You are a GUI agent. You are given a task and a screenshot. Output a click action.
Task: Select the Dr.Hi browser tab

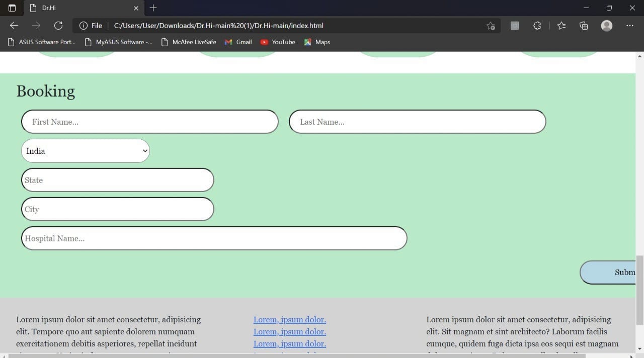click(85, 8)
